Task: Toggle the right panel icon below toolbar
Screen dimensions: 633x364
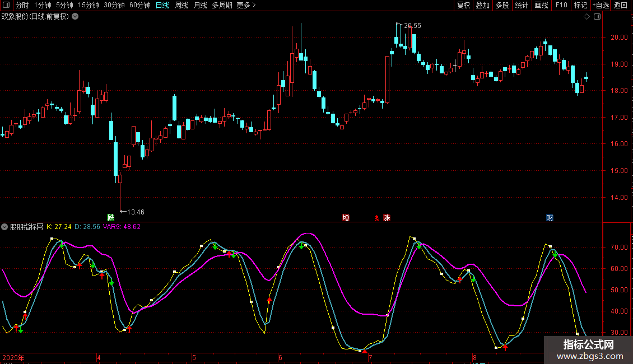Action: 597,17
